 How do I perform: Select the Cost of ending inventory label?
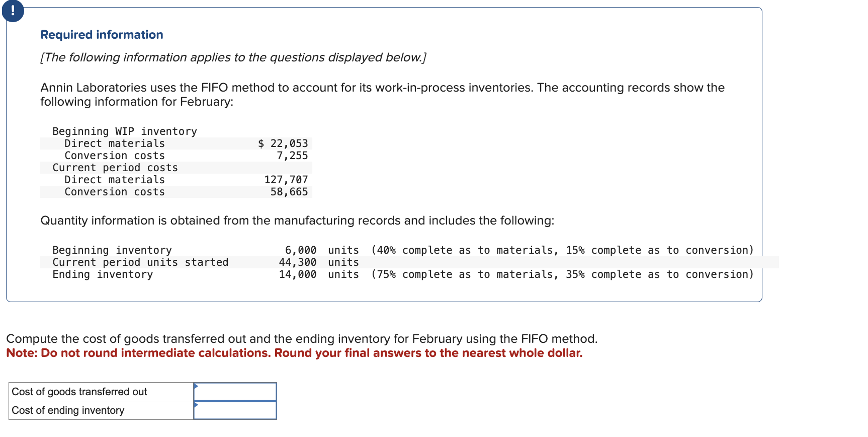coord(68,410)
